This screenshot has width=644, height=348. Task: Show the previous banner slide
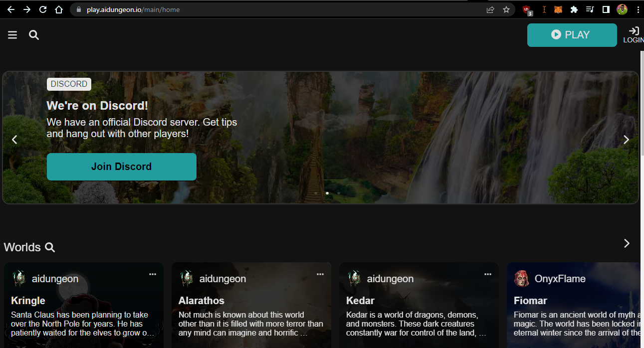tap(14, 140)
